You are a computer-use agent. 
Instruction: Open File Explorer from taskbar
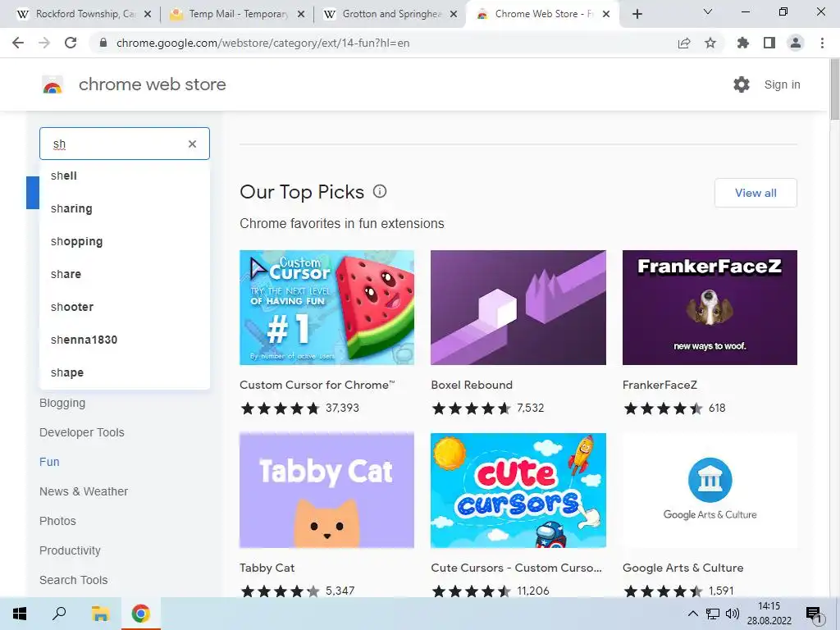click(100, 614)
